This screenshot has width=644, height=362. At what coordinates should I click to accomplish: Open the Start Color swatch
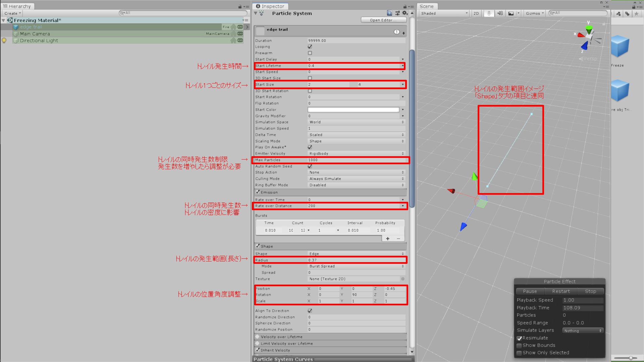(354, 110)
